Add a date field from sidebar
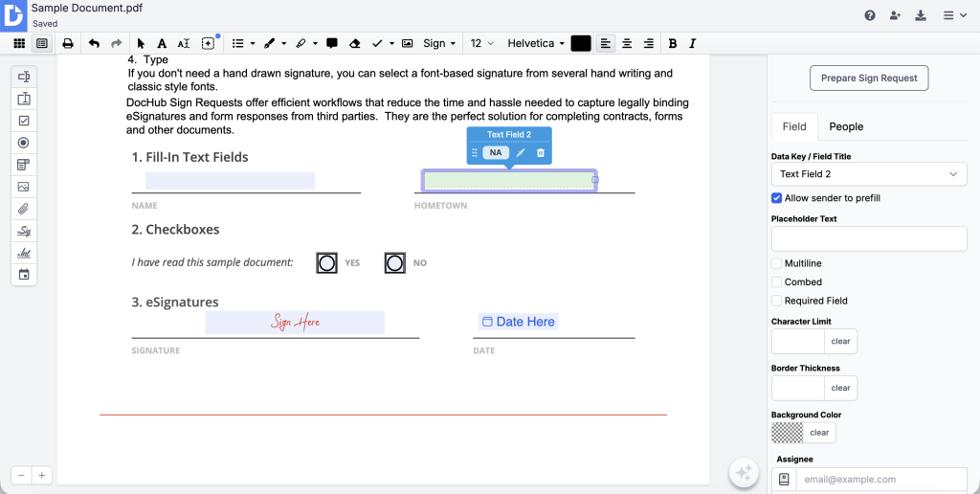Screen dimensions: 980x494 tap(24, 275)
